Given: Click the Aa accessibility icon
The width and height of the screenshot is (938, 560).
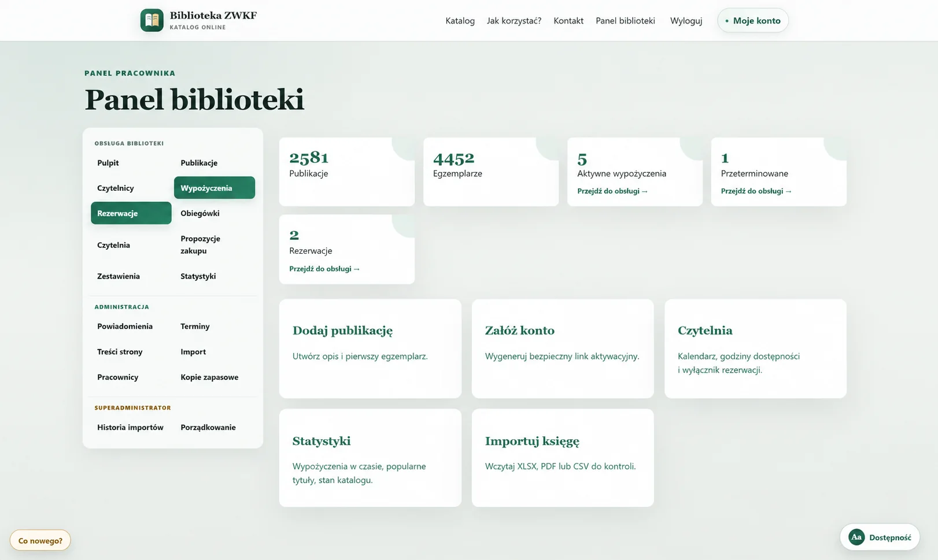Looking at the screenshot, I should (856, 537).
